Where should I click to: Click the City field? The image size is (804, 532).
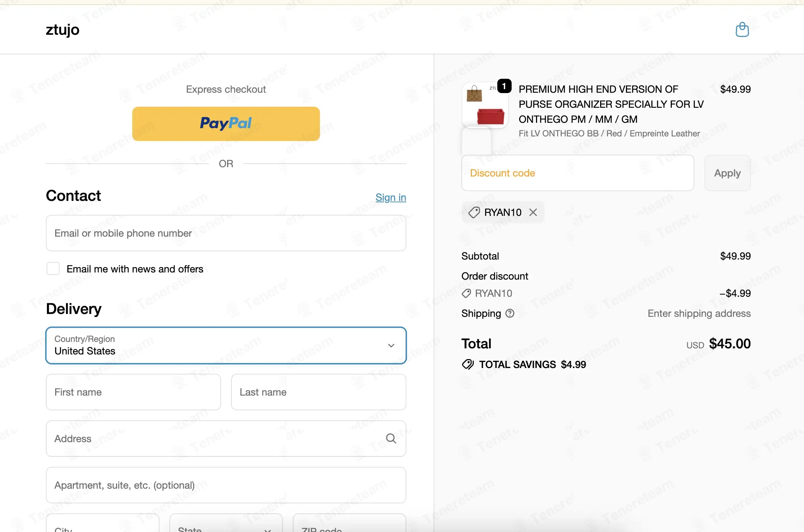(x=102, y=523)
